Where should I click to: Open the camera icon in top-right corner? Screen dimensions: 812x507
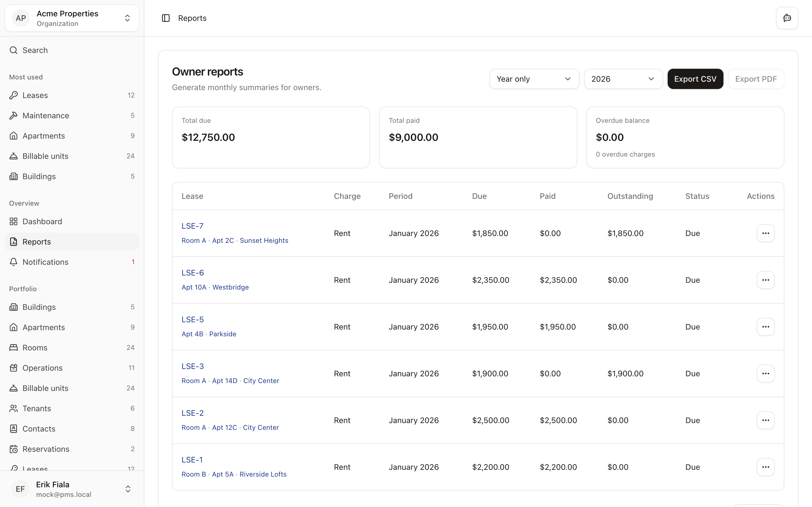point(787,18)
